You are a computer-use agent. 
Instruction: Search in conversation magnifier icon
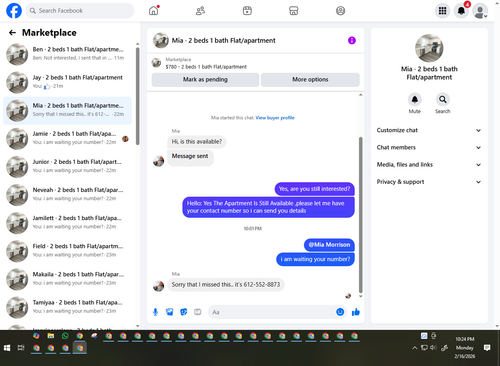tap(443, 99)
